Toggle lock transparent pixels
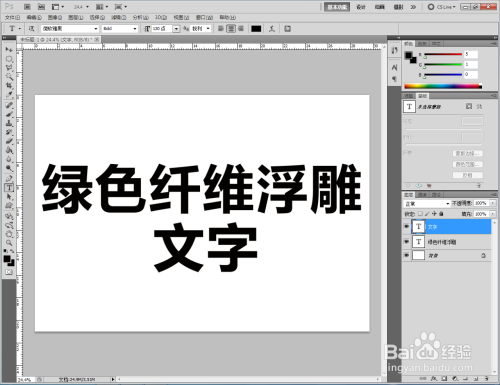Viewport: 500px width, 385px height. [420, 213]
